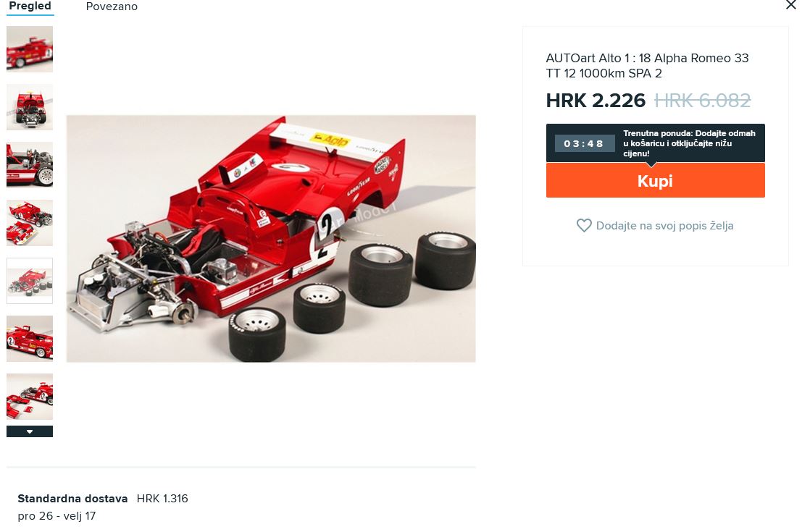The height and width of the screenshot is (532, 802).
Task: Choose fifth thumbnail with detached wheels
Action: click(x=30, y=281)
